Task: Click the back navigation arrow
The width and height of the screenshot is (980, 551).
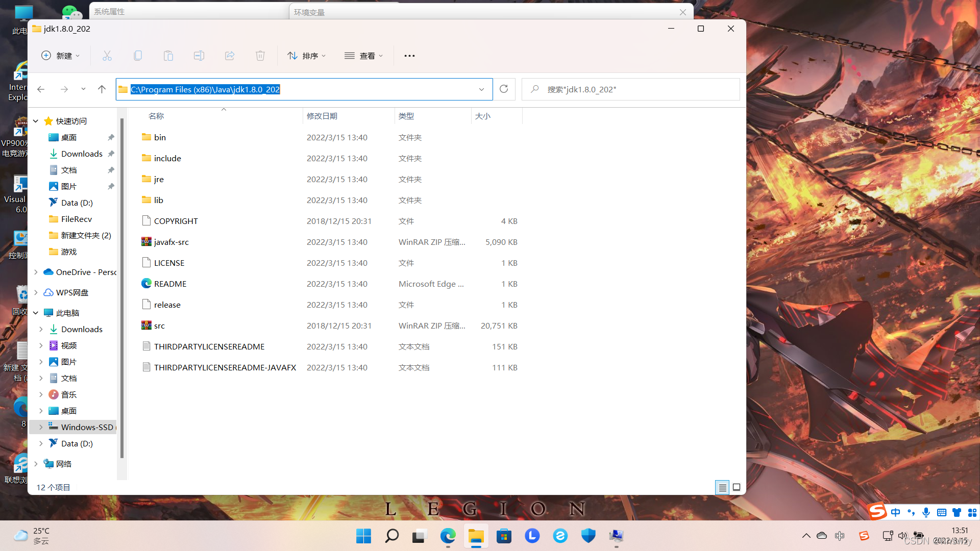Action: (41, 89)
